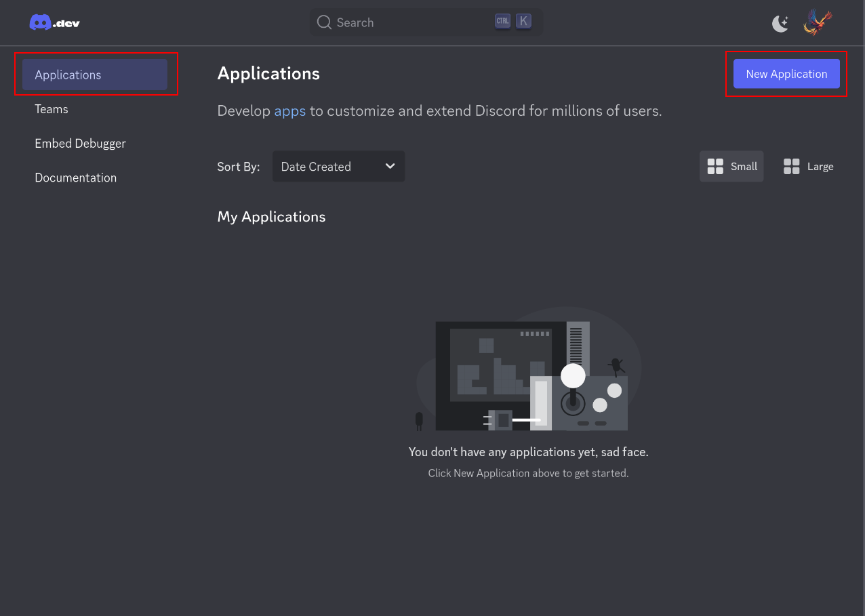Toggle dark mode with the moon icon
This screenshot has height=616, width=865.
[x=780, y=22]
